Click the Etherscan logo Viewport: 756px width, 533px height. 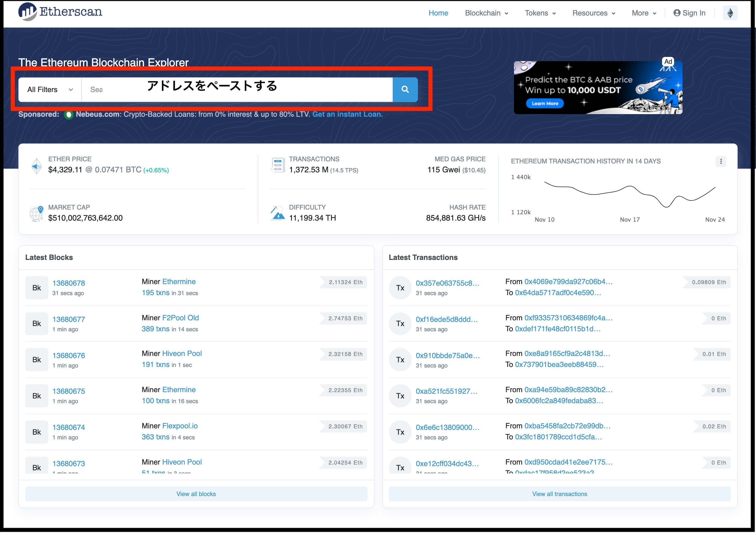[x=60, y=12]
